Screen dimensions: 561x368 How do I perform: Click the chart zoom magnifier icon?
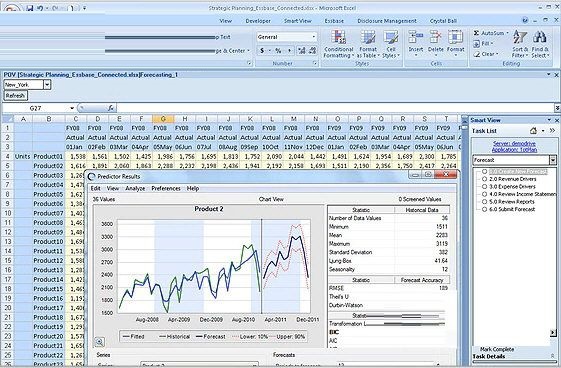pos(99,342)
